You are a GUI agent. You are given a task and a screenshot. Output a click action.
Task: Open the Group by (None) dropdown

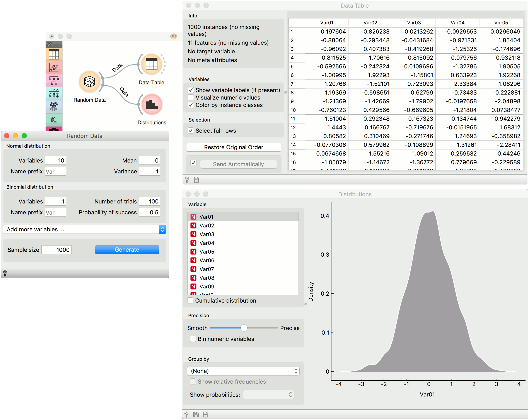[243, 371]
